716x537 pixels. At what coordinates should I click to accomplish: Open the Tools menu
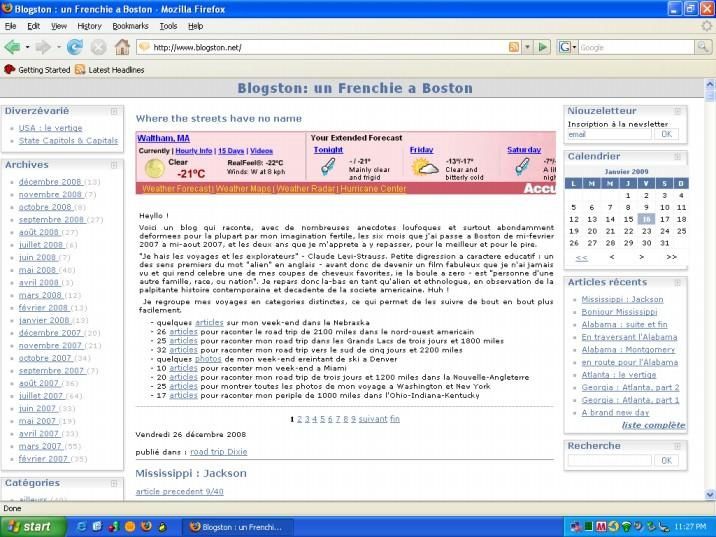168,26
